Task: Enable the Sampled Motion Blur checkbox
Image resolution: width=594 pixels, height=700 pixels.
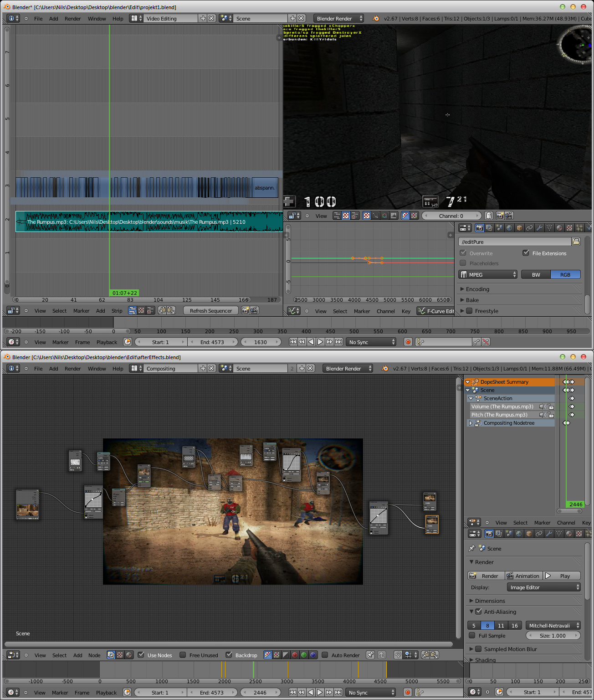Action: coord(478,649)
